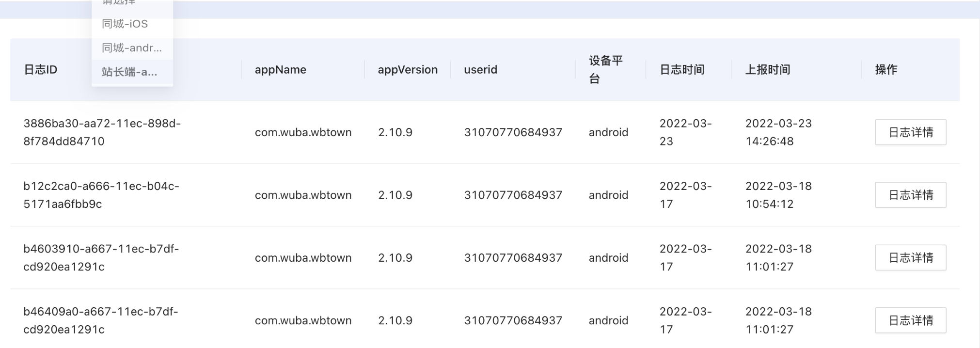Select userid 31070770684937 in the b46409a0 row
Viewport: 980px width, 348px height.
click(x=513, y=320)
